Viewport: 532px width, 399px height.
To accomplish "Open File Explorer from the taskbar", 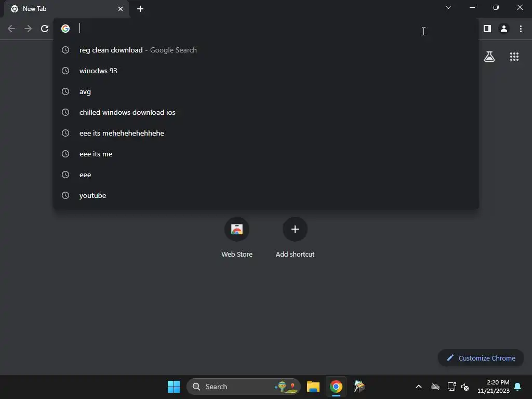I will (x=313, y=387).
